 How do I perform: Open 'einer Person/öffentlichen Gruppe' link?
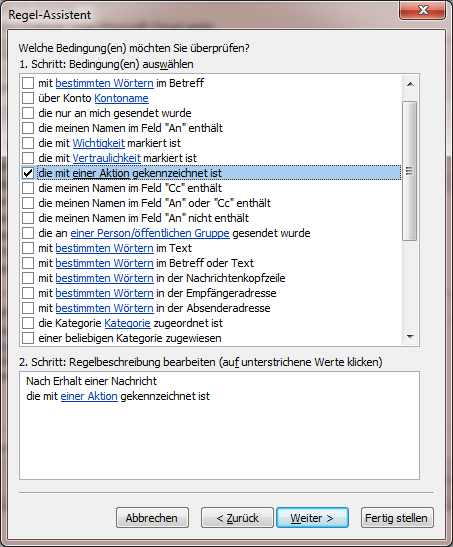[x=150, y=233]
